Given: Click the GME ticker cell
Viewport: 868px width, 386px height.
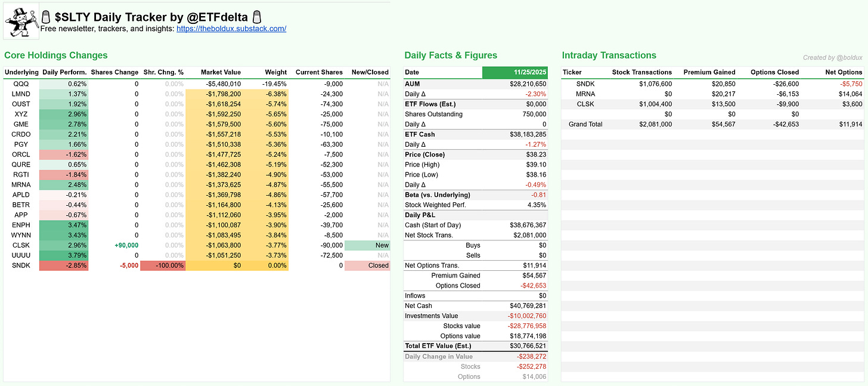Looking at the screenshot, I should tap(21, 124).
